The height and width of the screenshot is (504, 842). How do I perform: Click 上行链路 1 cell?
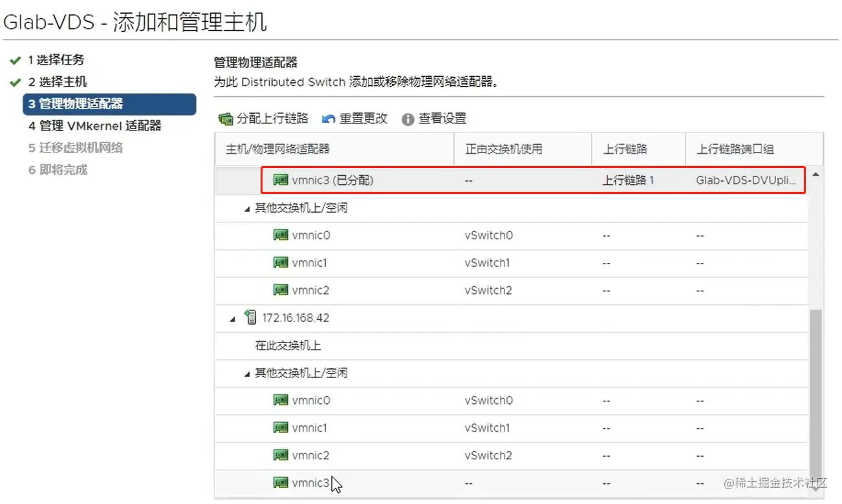[628, 181]
